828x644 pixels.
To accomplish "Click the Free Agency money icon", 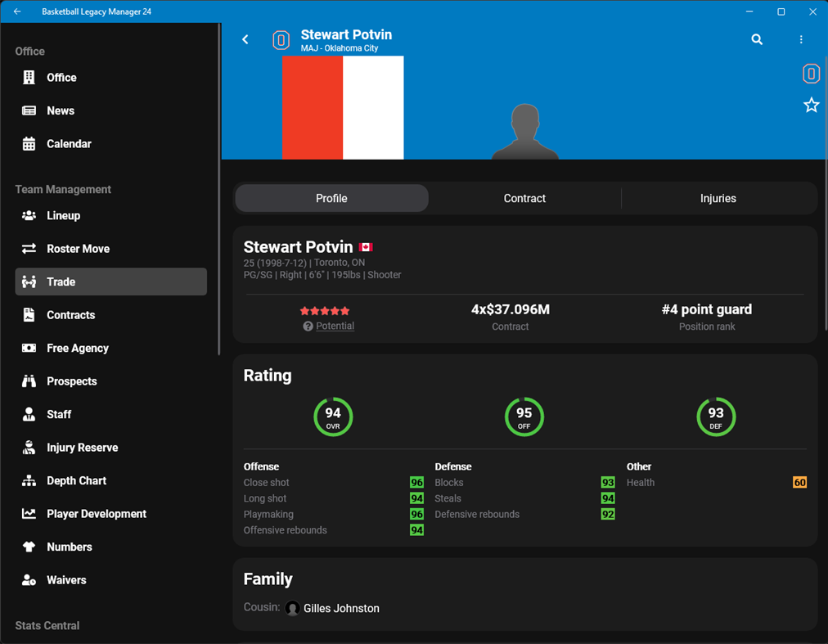I will (x=29, y=348).
